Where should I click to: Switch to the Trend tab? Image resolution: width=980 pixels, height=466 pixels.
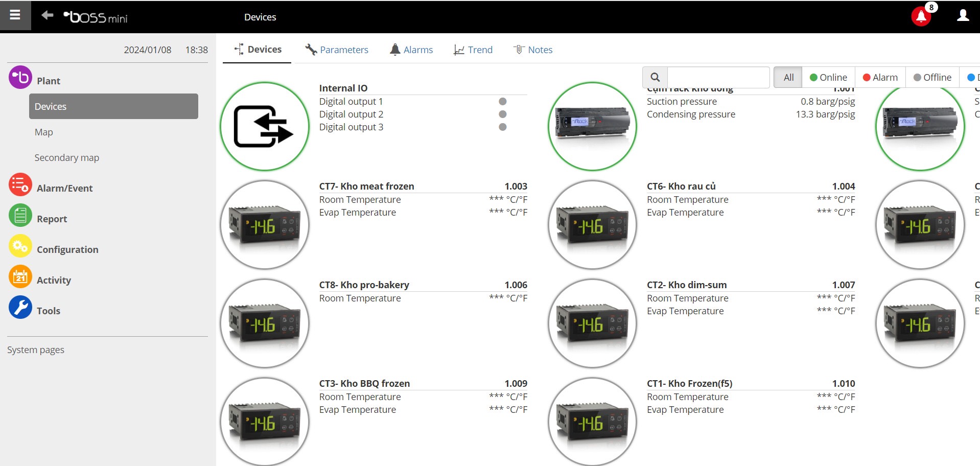473,50
